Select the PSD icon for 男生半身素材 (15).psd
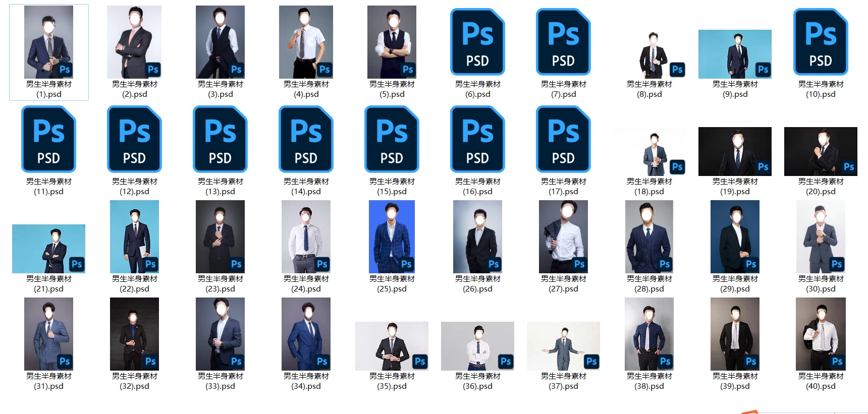The width and height of the screenshot is (868, 414). 392,139
